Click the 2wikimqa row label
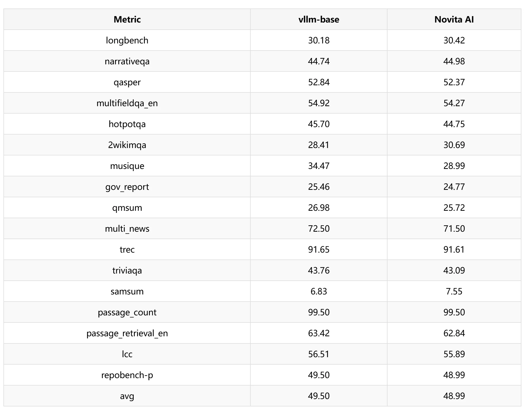The width and height of the screenshot is (532, 412). click(x=127, y=145)
